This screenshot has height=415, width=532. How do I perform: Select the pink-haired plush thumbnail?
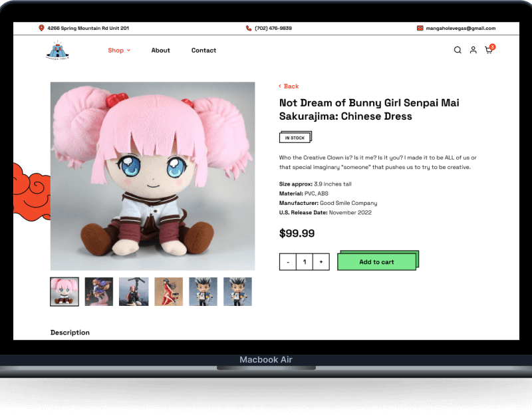[65, 292]
